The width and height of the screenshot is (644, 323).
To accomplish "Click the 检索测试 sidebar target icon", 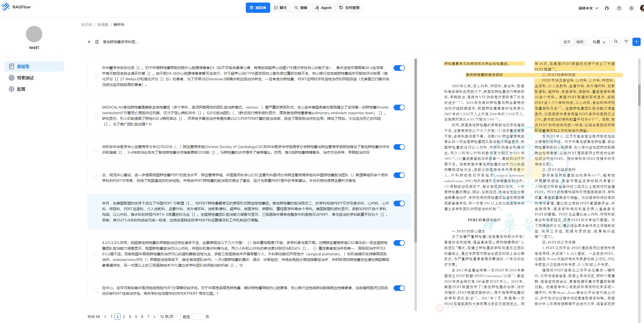I will coord(12,78).
